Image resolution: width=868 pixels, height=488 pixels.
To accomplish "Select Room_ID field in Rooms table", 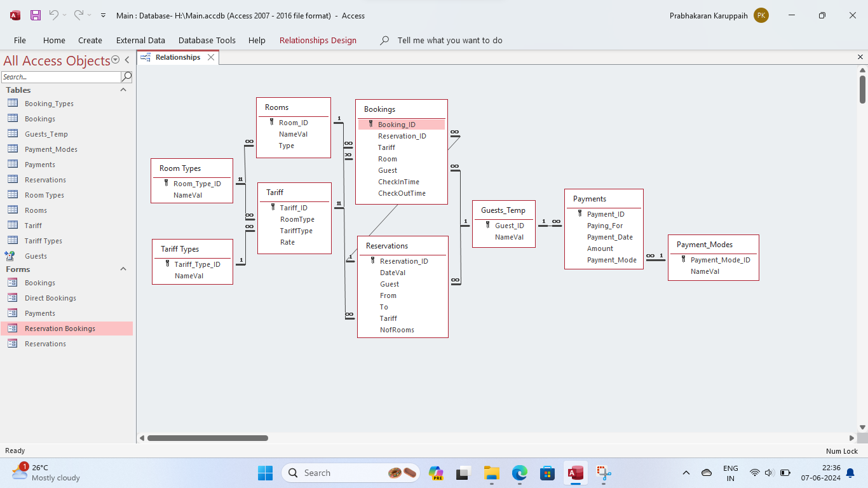I will pos(294,123).
